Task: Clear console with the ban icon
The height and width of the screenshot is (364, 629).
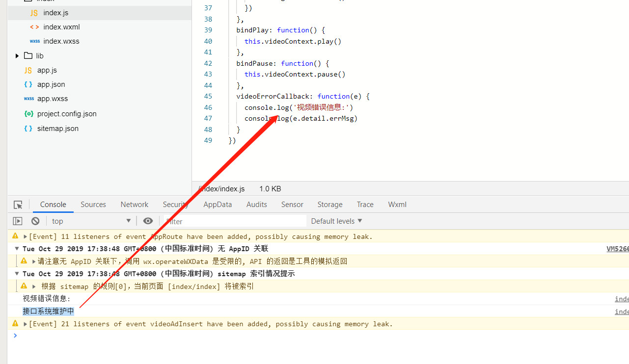Action: point(35,221)
